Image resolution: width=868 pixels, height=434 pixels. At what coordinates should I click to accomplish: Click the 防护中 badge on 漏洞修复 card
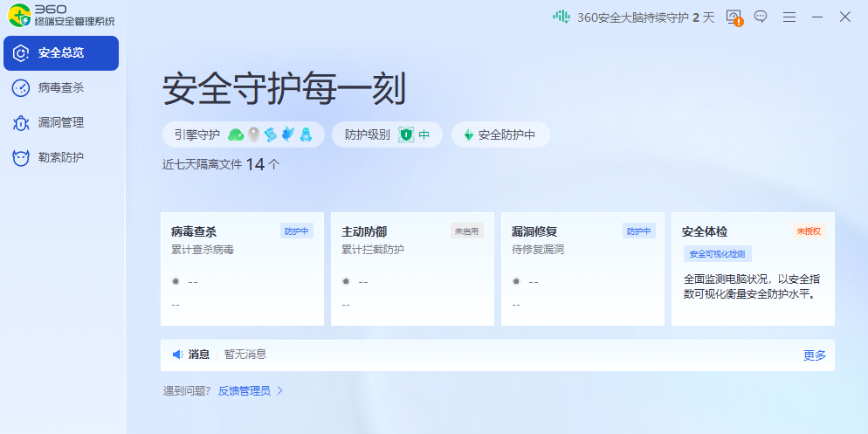pos(639,231)
